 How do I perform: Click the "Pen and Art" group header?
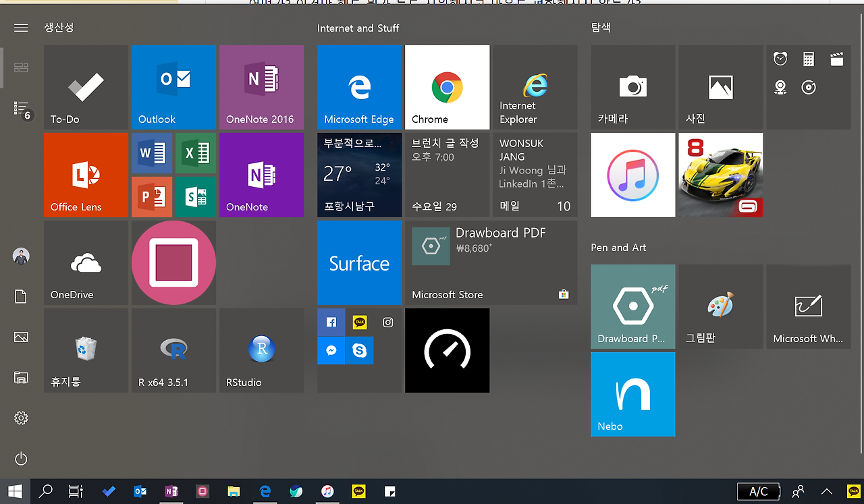click(618, 248)
